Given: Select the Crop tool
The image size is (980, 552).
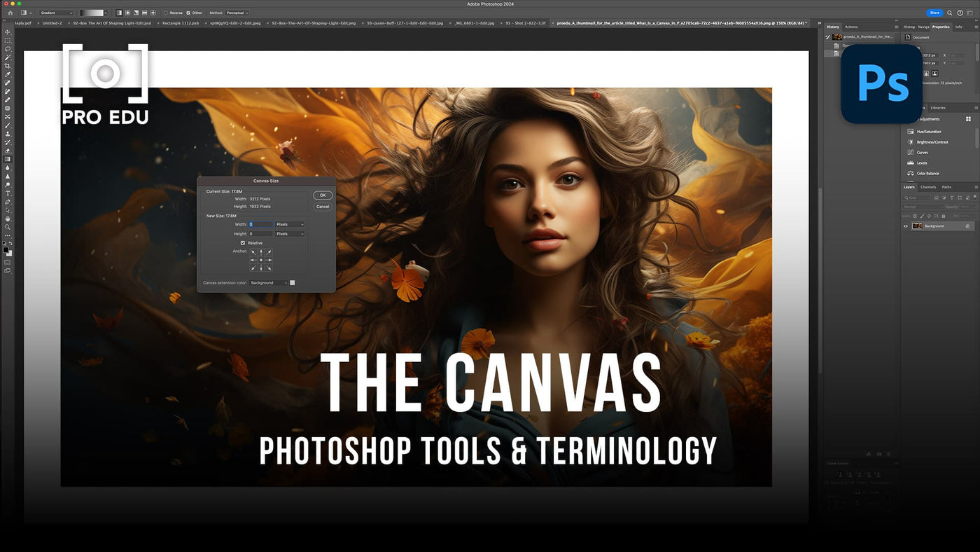Looking at the screenshot, I should click(x=8, y=66).
